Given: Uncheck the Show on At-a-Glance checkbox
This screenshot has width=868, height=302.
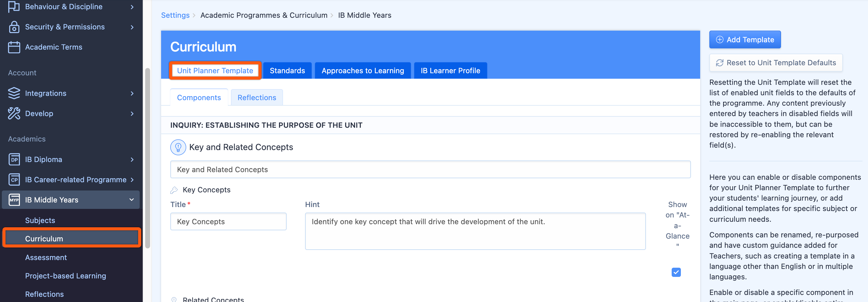Looking at the screenshot, I should click(x=676, y=272).
